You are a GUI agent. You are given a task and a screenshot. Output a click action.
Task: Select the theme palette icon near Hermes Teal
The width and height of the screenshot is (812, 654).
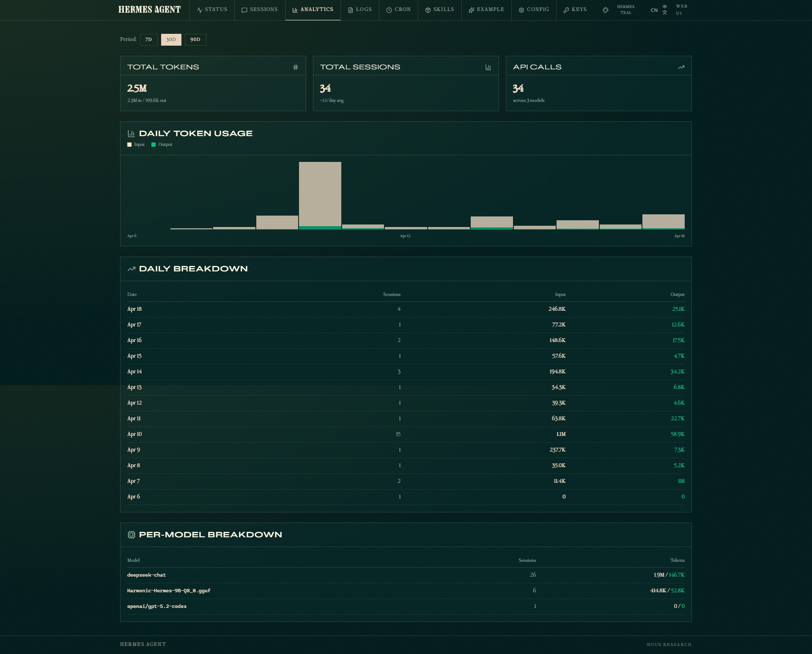tap(606, 10)
